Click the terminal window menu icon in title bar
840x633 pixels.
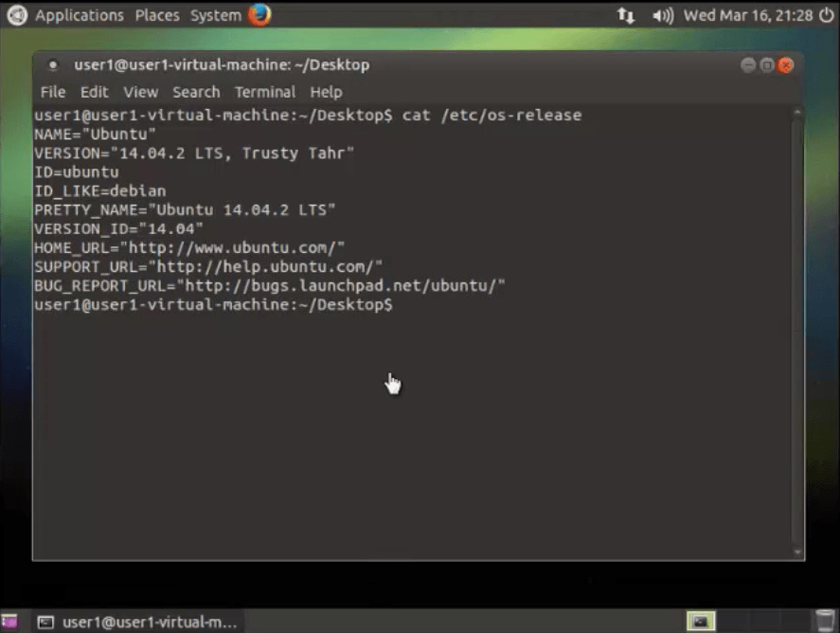click(52, 65)
